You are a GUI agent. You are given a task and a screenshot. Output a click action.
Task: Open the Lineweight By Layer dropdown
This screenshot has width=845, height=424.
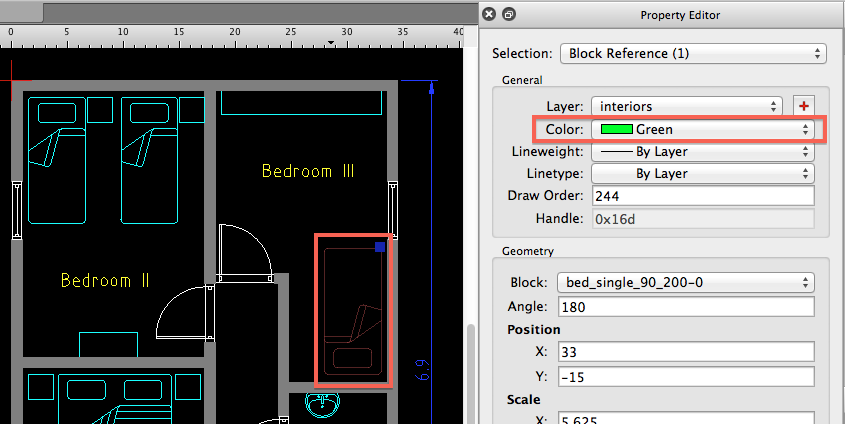point(703,152)
